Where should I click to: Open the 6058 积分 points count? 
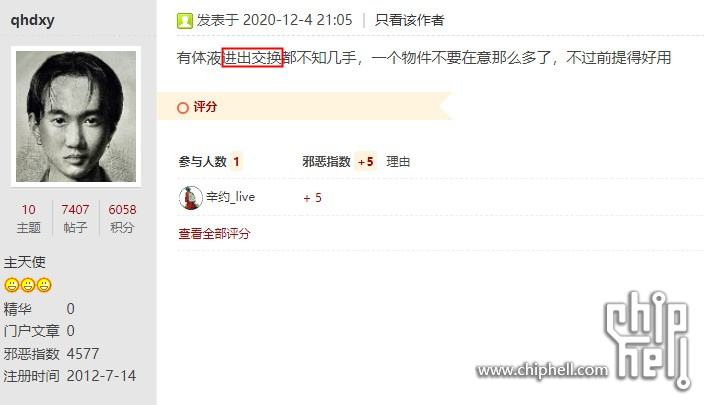point(122,218)
